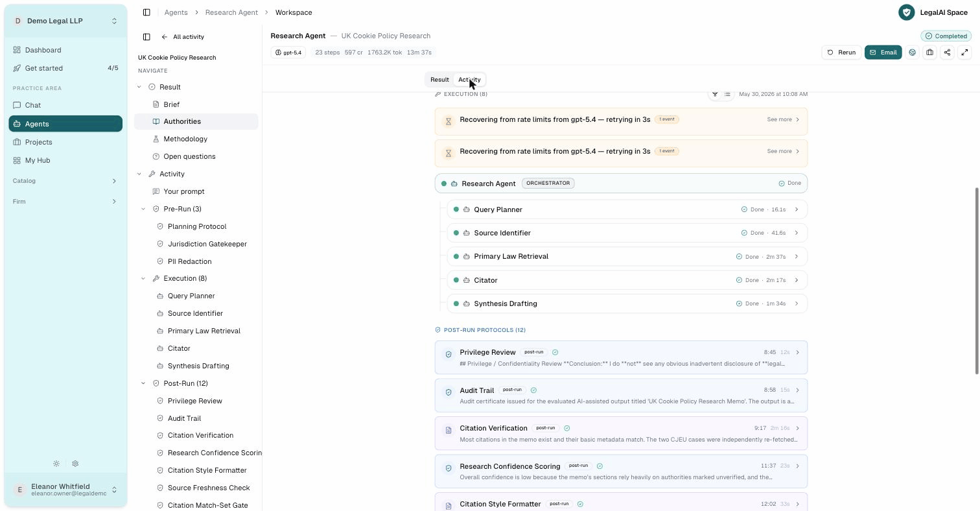Click the document icon on Citation Verification card
Screen dimensions: 980x511
click(x=448, y=430)
